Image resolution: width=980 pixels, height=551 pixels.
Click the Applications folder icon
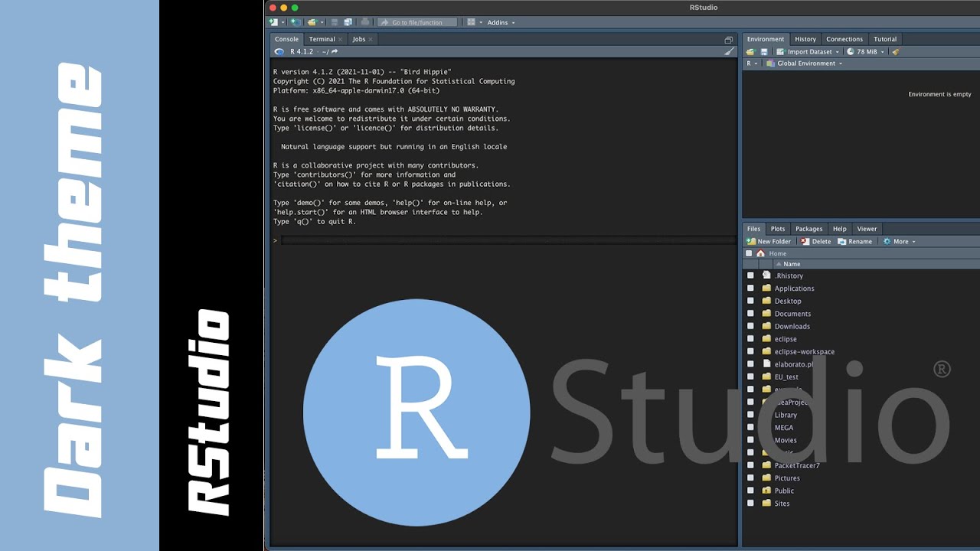pyautogui.click(x=766, y=289)
